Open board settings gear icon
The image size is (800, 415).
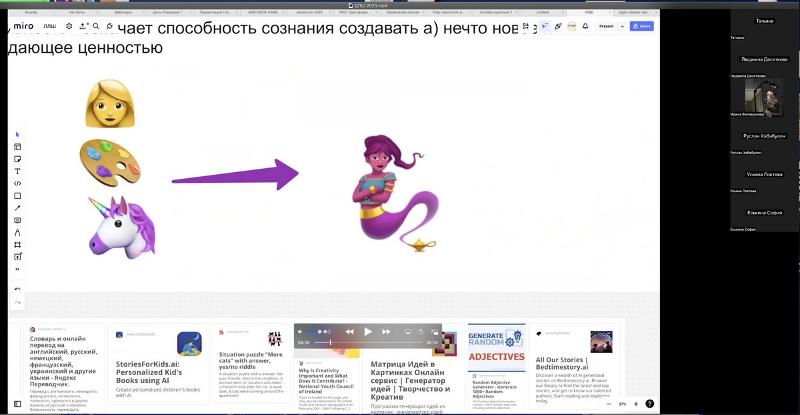[x=68, y=25]
